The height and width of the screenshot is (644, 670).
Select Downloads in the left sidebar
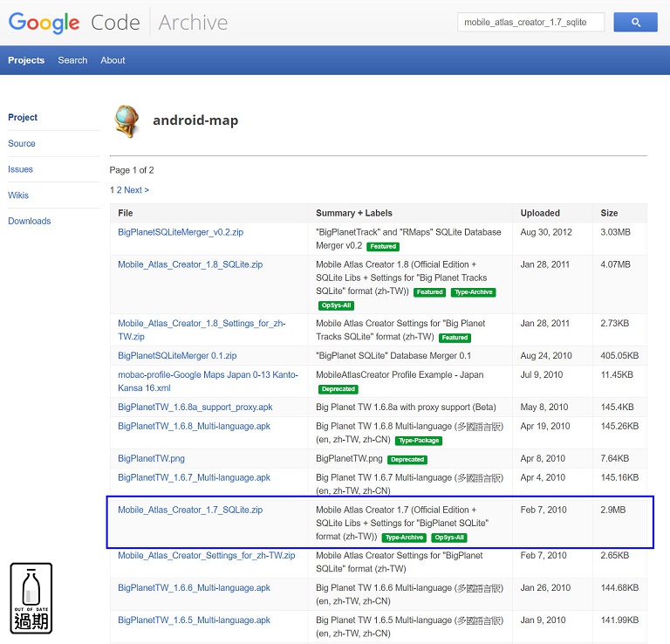click(30, 221)
